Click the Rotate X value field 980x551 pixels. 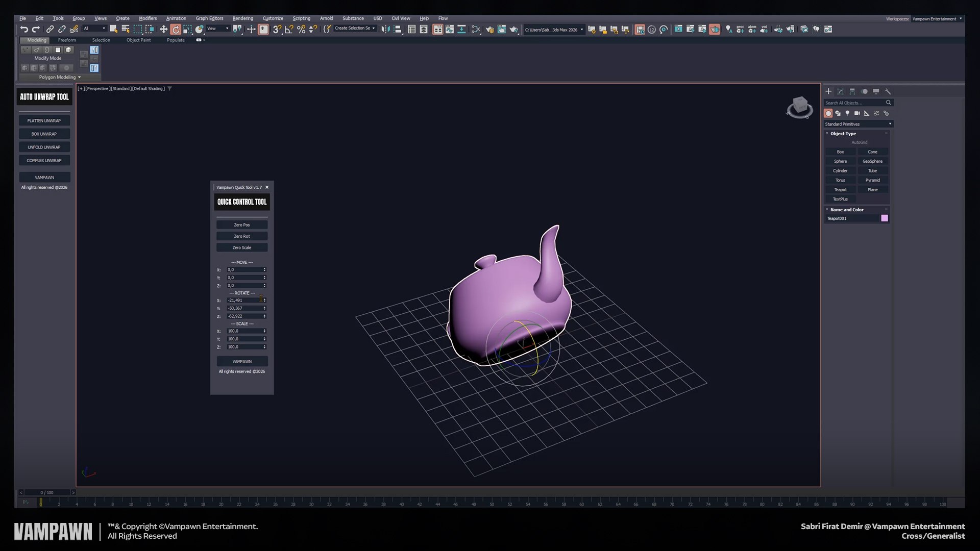pos(244,300)
